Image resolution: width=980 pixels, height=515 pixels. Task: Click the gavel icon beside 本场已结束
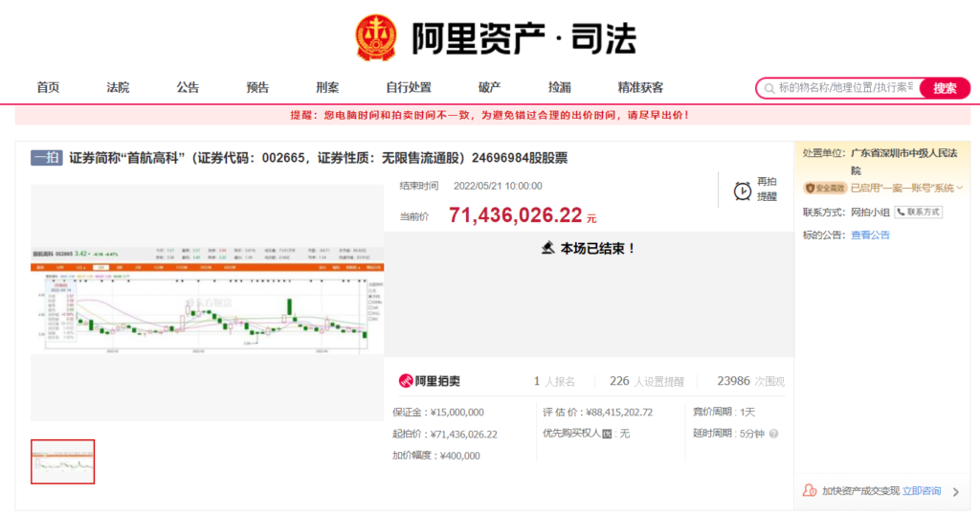coord(547,248)
